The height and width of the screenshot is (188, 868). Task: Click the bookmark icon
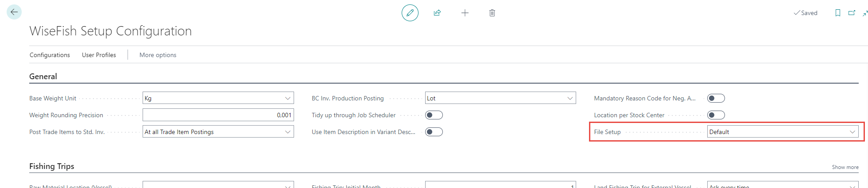click(837, 13)
